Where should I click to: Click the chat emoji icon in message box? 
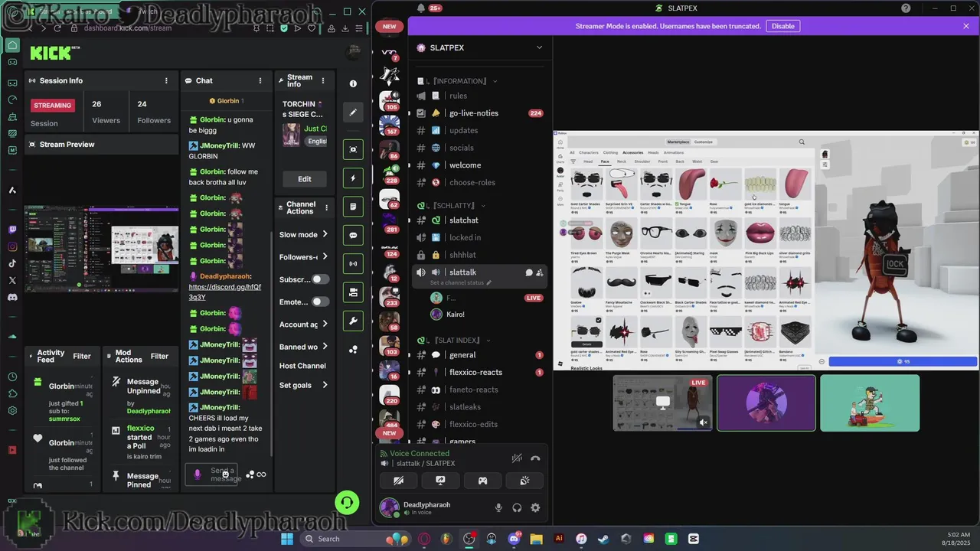[x=225, y=474]
